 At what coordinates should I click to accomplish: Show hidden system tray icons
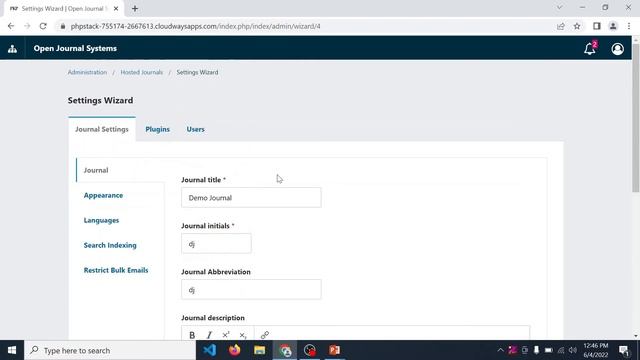pyautogui.click(x=500, y=350)
